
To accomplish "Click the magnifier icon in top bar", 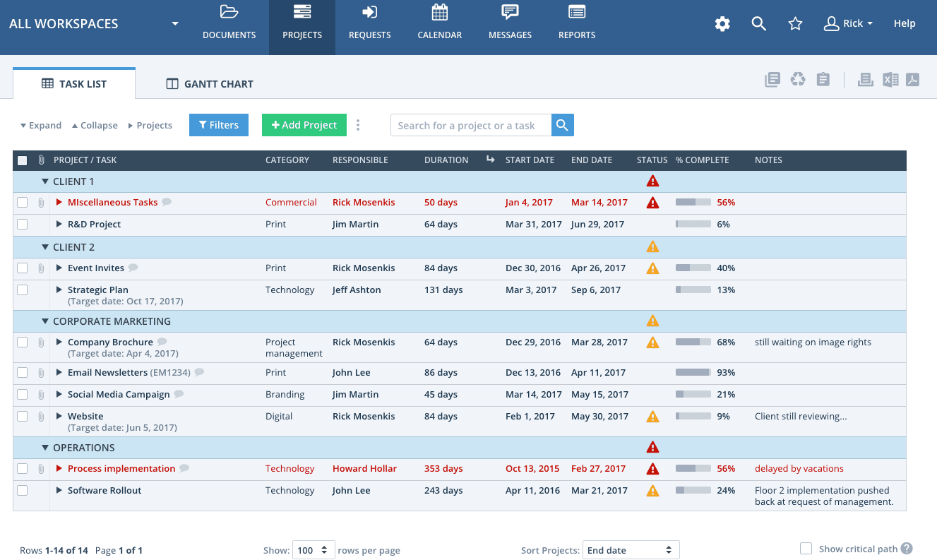I will tap(758, 24).
